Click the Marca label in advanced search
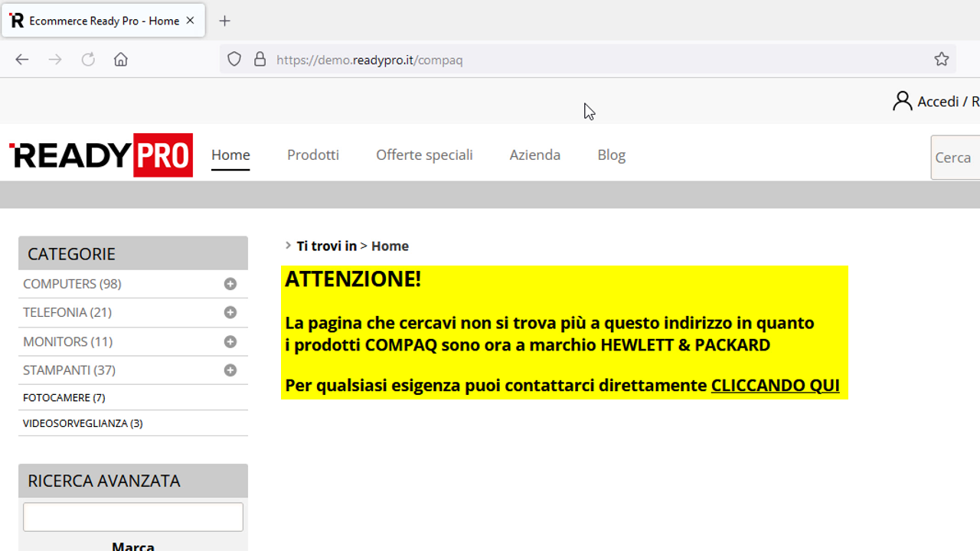The height and width of the screenshot is (551, 980). tap(133, 546)
